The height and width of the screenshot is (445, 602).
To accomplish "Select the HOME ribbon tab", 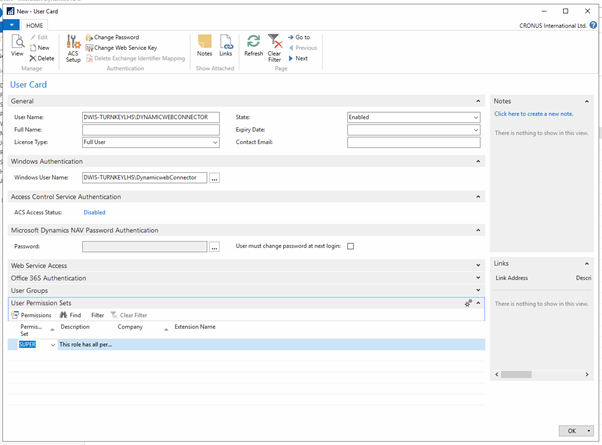I will pyautogui.click(x=35, y=25).
